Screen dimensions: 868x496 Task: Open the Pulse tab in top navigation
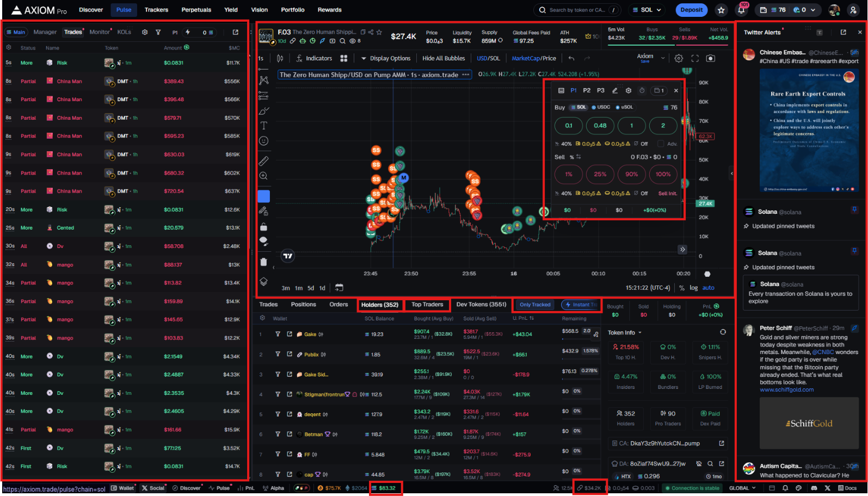tap(124, 10)
